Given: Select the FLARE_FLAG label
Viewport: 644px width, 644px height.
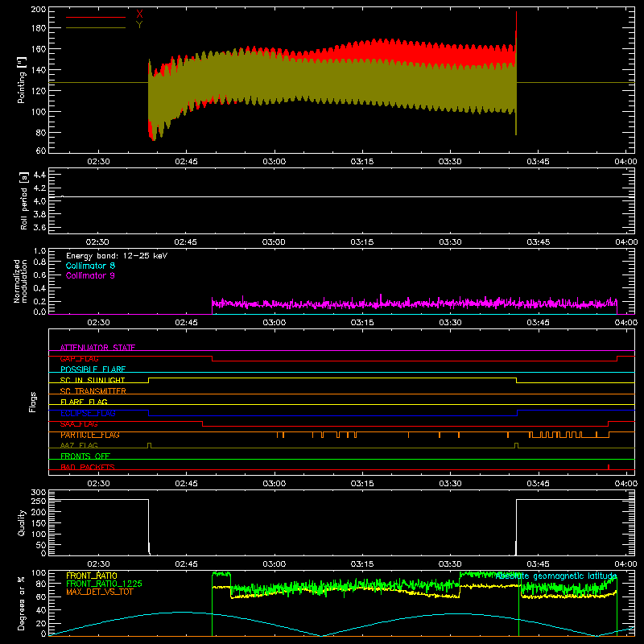Looking at the screenshot, I should click(x=84, y=402).
